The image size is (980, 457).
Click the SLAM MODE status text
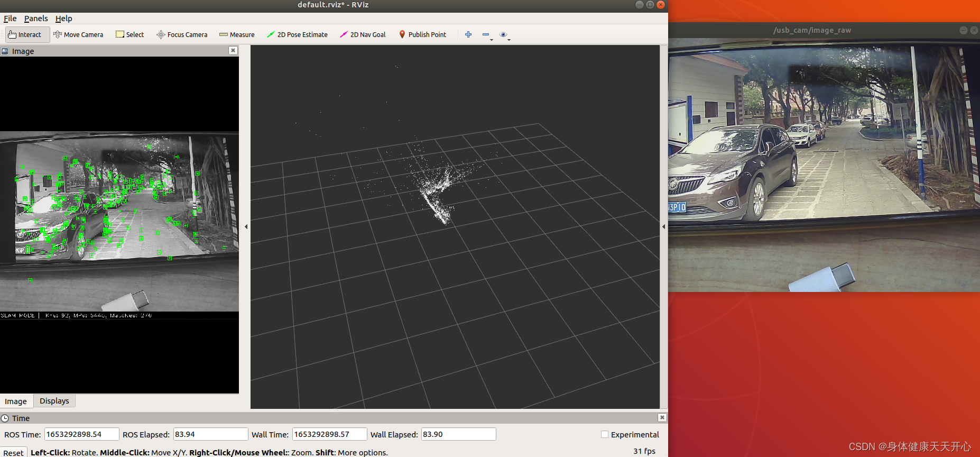point(76,315)
